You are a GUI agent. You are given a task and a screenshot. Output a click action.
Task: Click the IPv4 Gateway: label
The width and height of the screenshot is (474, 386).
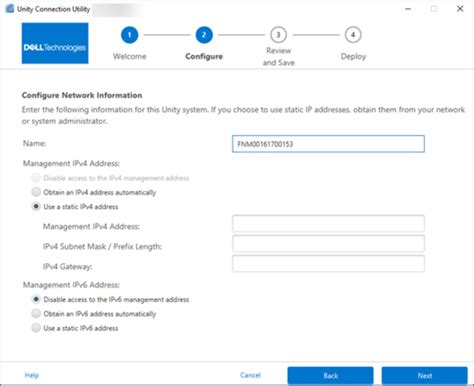[x=68, y=267]
